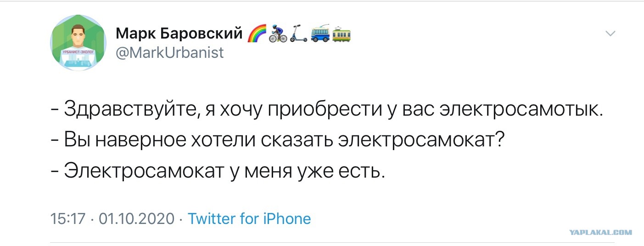Open the @MarkUrbanist handle link
This screenshot has height=246, width=644.
170,52
